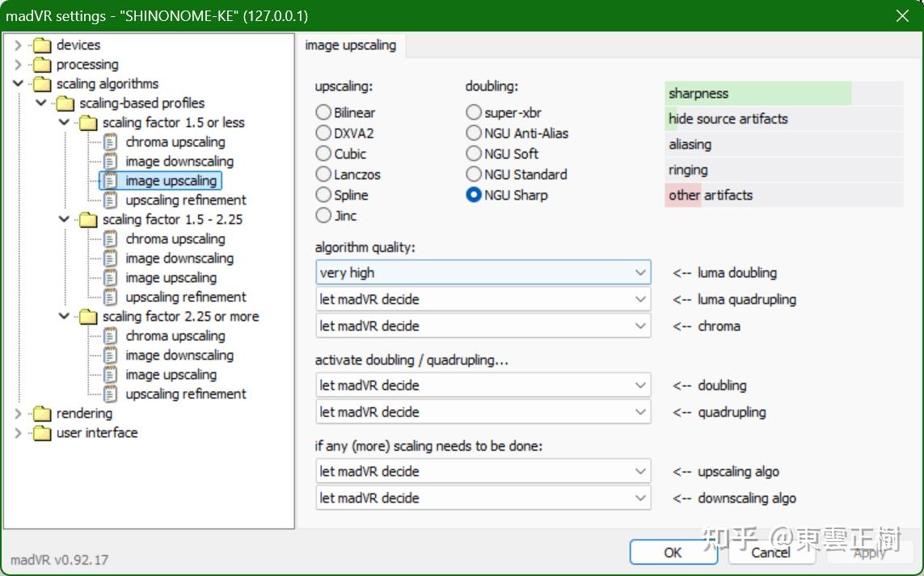924x576 pixels.
Task: Click page icon of image upscaling under 2.25 or more
Action: [x=110, y=375]
